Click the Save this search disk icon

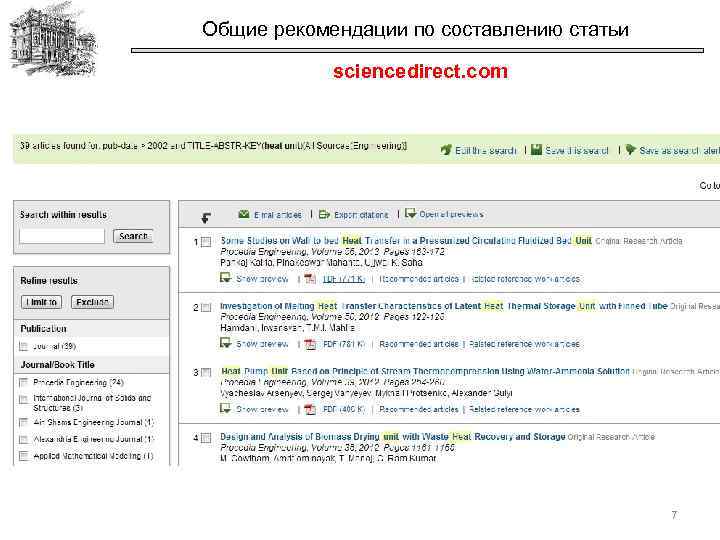(536, 149)
